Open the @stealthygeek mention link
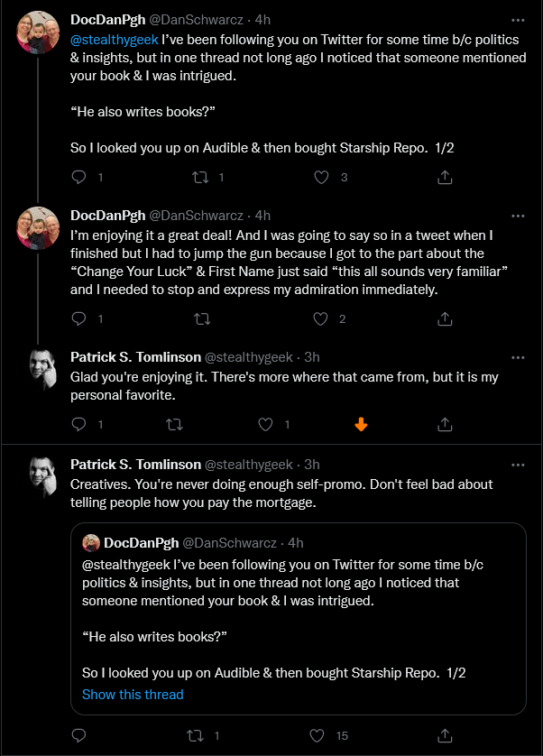Screen dimensions: 543x756 115,40
